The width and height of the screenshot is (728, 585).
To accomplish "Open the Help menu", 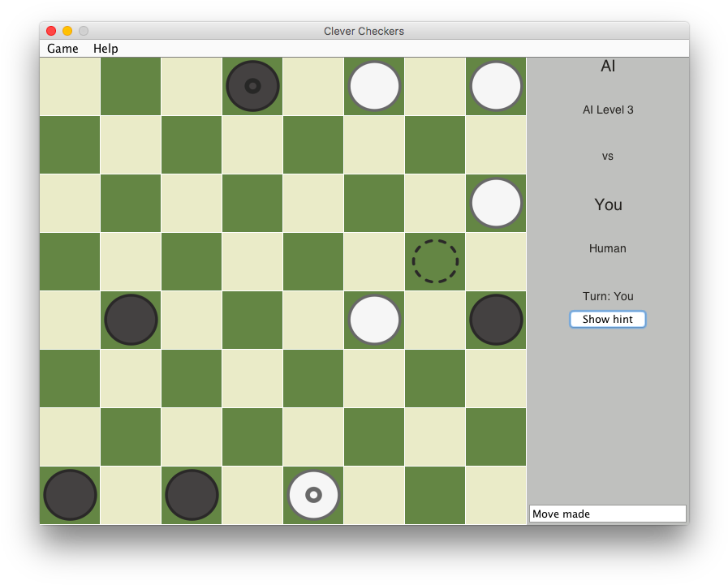I will point(106,49).
